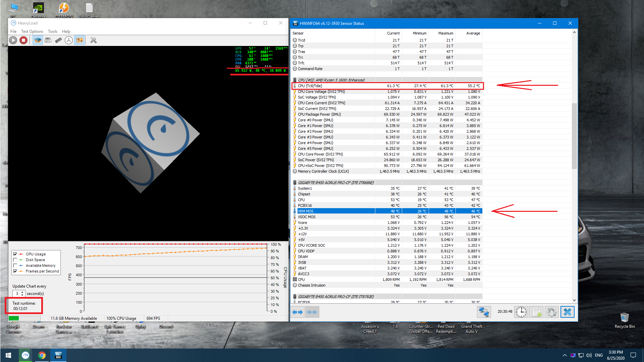Viewport: 644px width, 362px height.
Task: Select Core #0 Power (SMU) row
Action: click(x=387, y=120)
